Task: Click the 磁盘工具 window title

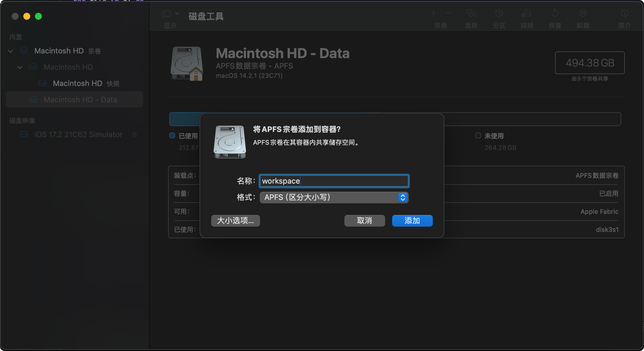Action: coord(206,16)
